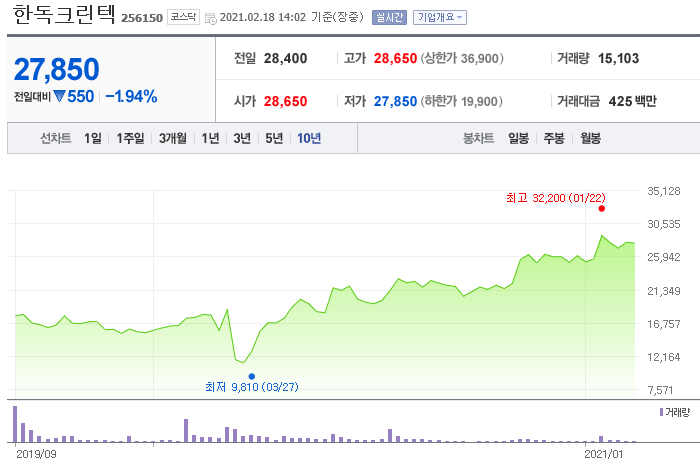700x464 pixels.
Task: Click the 봉차트 label
Action: click(x=479, y=138)
